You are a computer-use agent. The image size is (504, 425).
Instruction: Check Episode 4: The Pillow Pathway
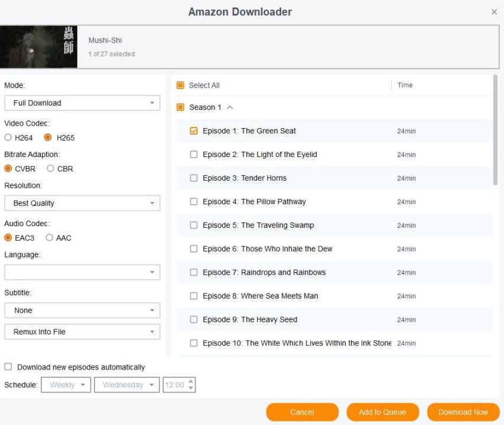click(193, 202)
